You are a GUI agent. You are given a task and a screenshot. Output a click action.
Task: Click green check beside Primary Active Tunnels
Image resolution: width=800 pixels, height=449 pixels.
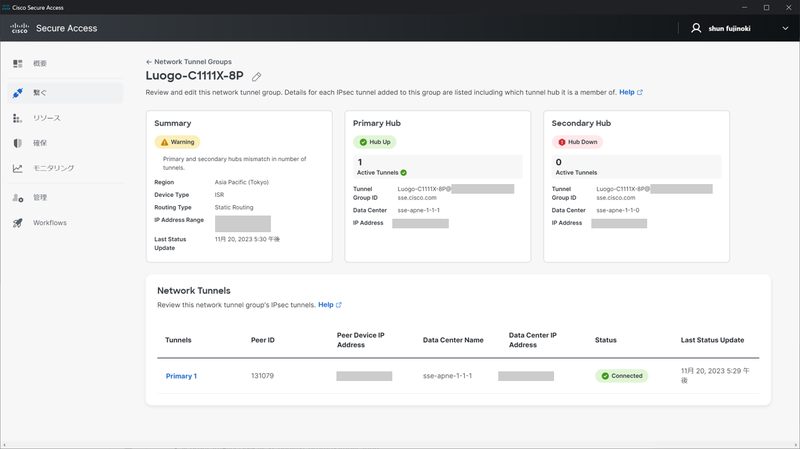click(404, 172)
